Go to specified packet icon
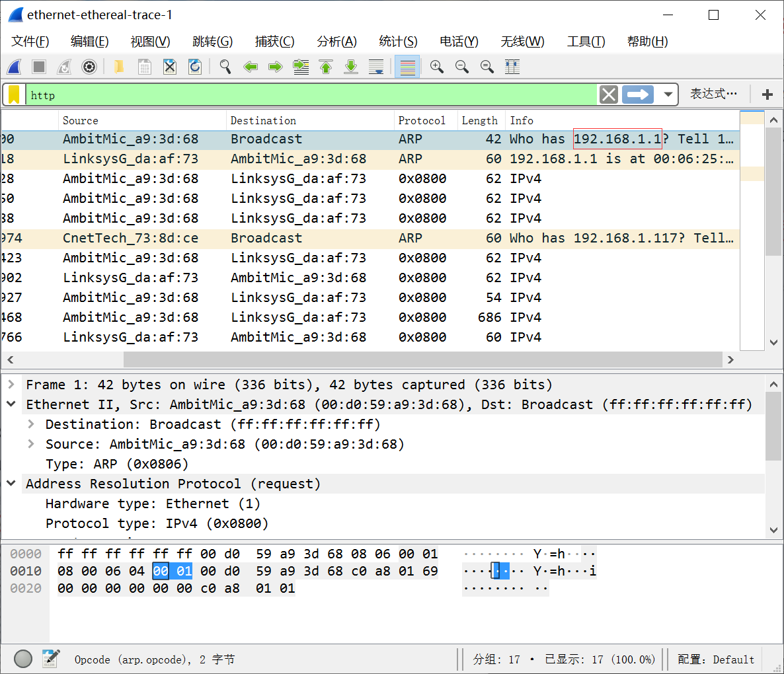This screenshot has width=784, height=674. coord(301,67)
